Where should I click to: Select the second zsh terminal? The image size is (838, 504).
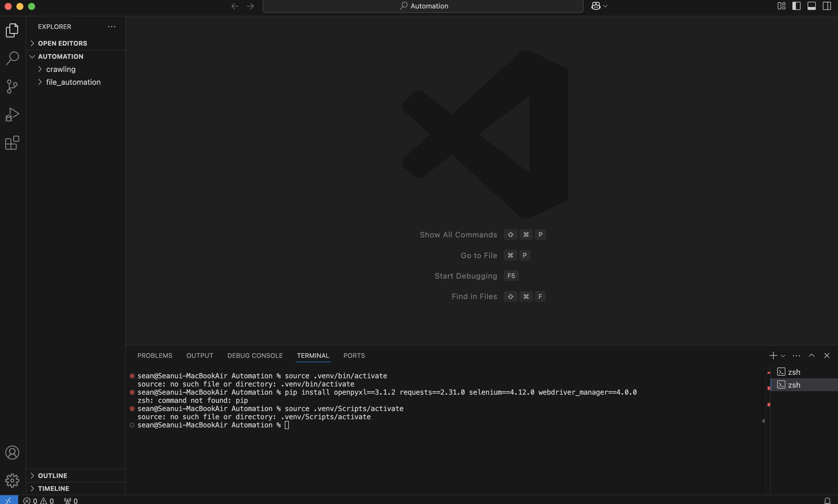coord(804,385)
